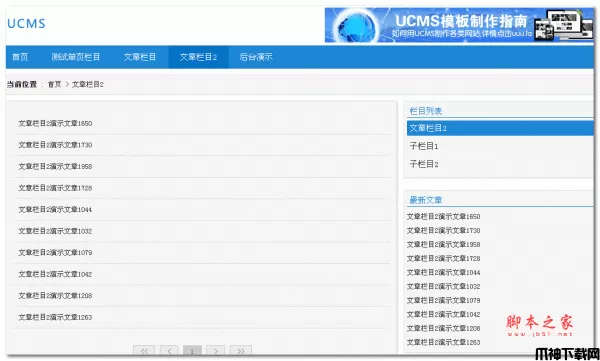Go to first page with double-left arrow
This screenshot has width=600, height=361.
[x=144, y=351]
